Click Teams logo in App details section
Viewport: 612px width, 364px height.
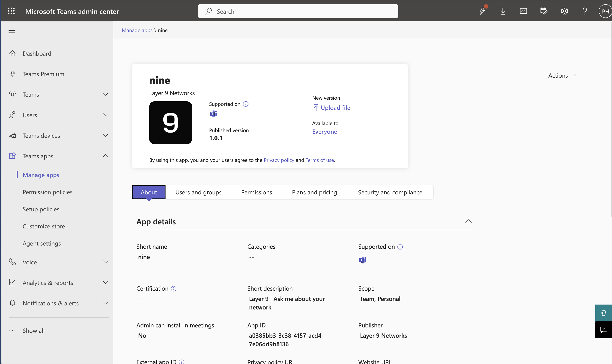click(x=363, y=260)
